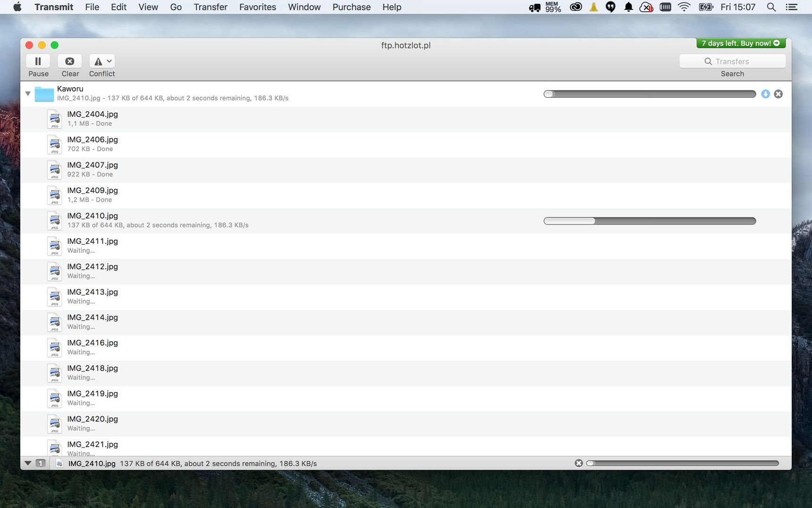Reveal Kaworu download with blue arrow icon
Image resolution: width=812 pixels, height=508 pixels.
pyautogui.click(x=766, y=94)
